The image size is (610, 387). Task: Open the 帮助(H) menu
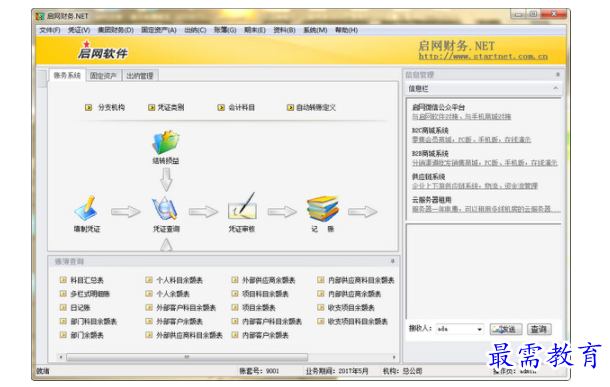346,30
